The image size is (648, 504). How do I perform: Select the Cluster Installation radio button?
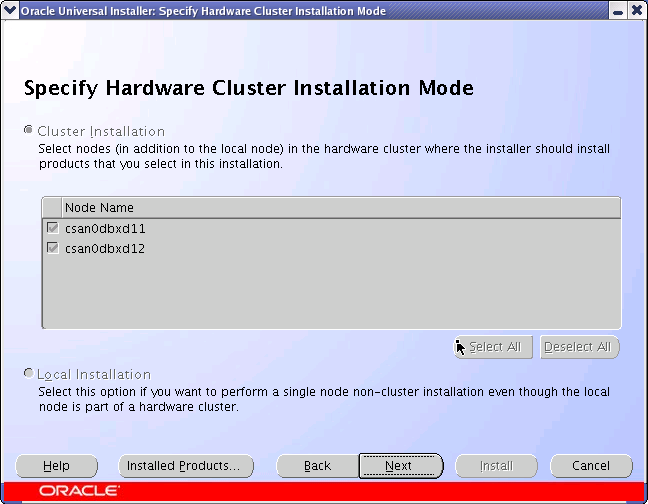tap(29, 130)
